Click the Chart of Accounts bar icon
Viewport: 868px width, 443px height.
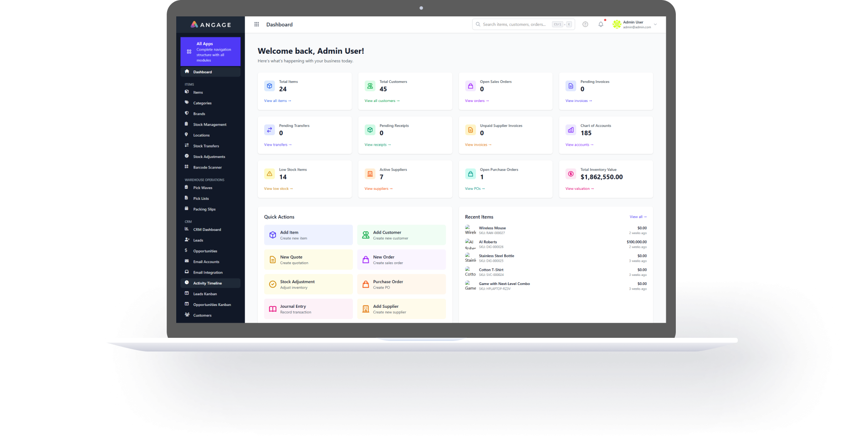[x=571, y=130]
